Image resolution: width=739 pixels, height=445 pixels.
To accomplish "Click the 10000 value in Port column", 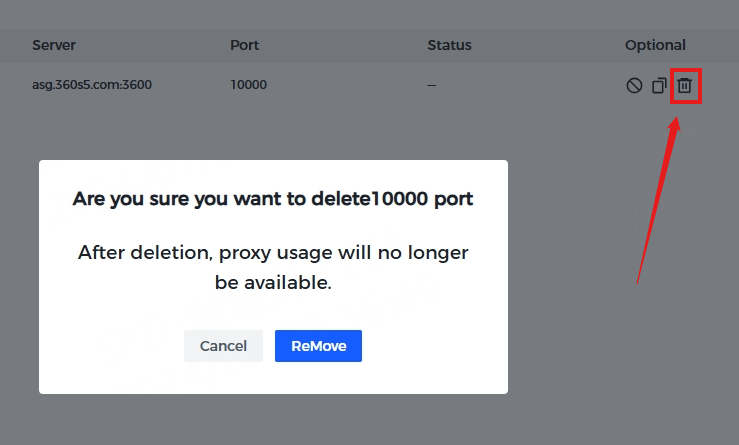I will pos(248,85).
